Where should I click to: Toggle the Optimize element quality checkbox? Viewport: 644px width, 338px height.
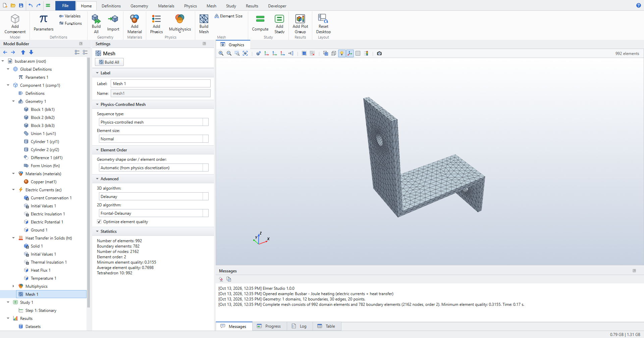pyautogui.click(x=99, y=222)
